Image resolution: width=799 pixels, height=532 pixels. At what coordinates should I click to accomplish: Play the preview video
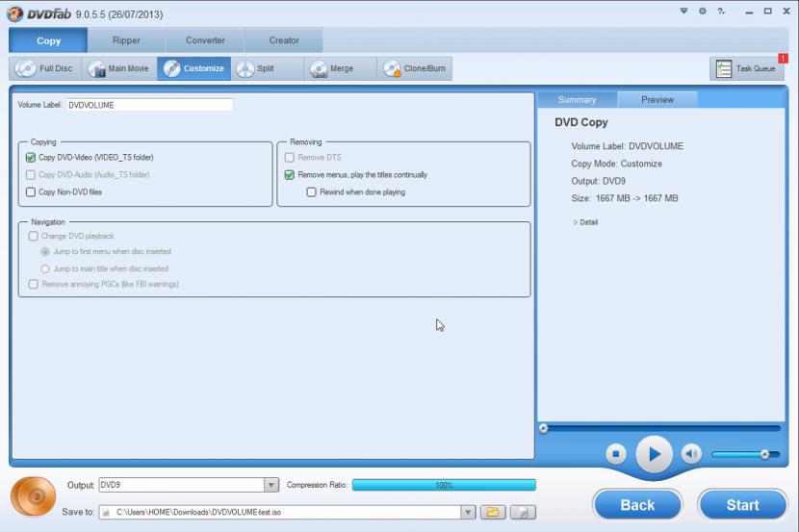click(655, 454)
